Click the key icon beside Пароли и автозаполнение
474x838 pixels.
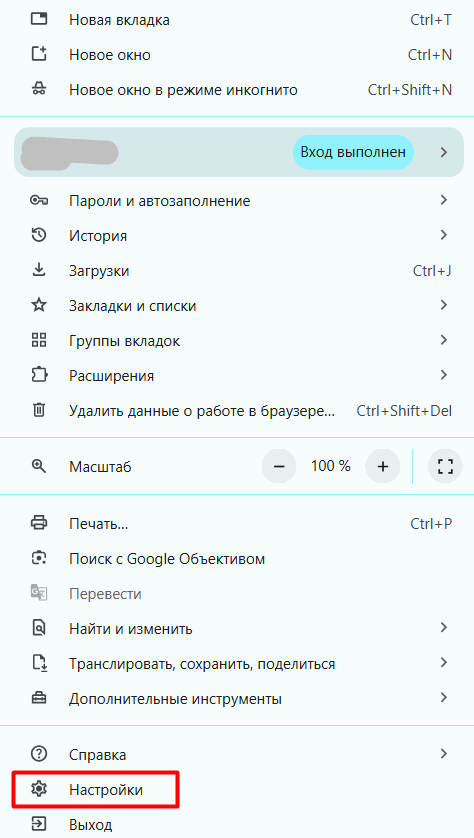pos(39,201)
